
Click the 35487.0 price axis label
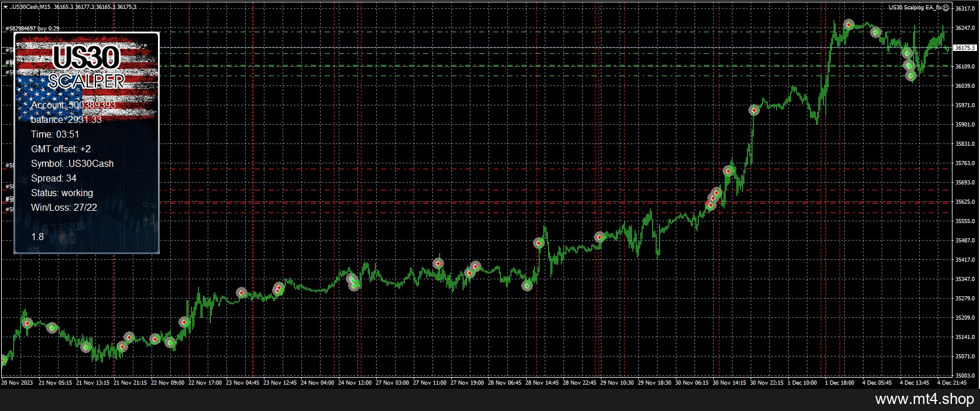click(x=965, y=241)
